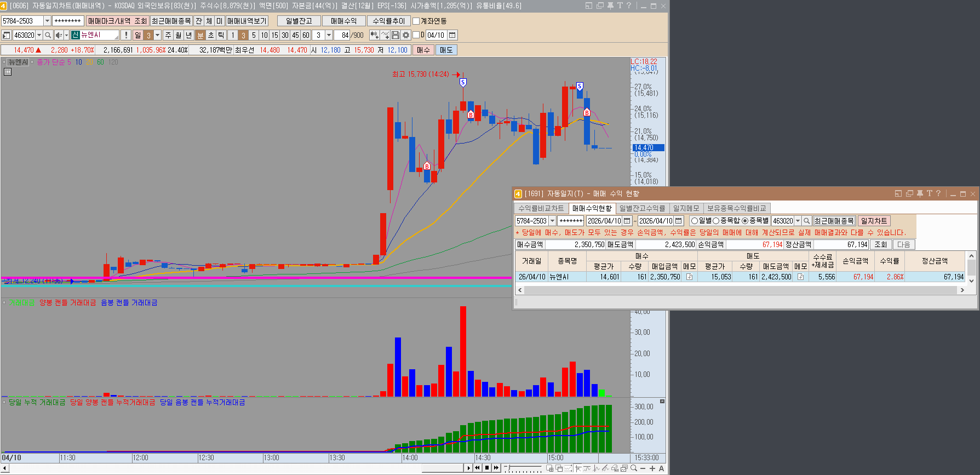Click the 1 minute interval button
The height and width of the screenshot is (475, 980).
(233, 35)
